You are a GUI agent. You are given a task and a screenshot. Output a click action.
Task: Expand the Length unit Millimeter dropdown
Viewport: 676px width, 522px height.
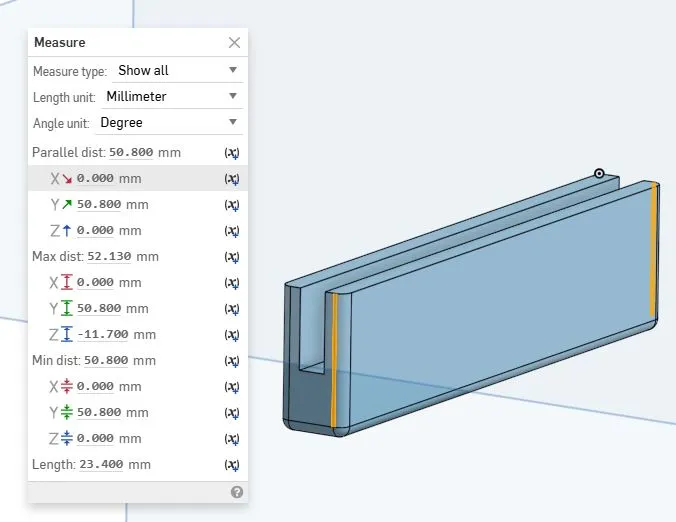(171, 97)
